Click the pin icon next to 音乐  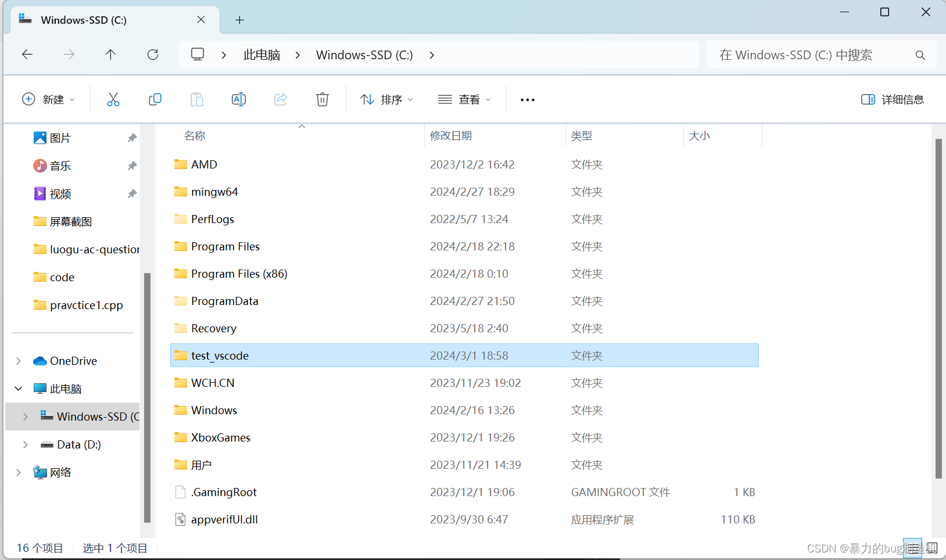[132, 166]
